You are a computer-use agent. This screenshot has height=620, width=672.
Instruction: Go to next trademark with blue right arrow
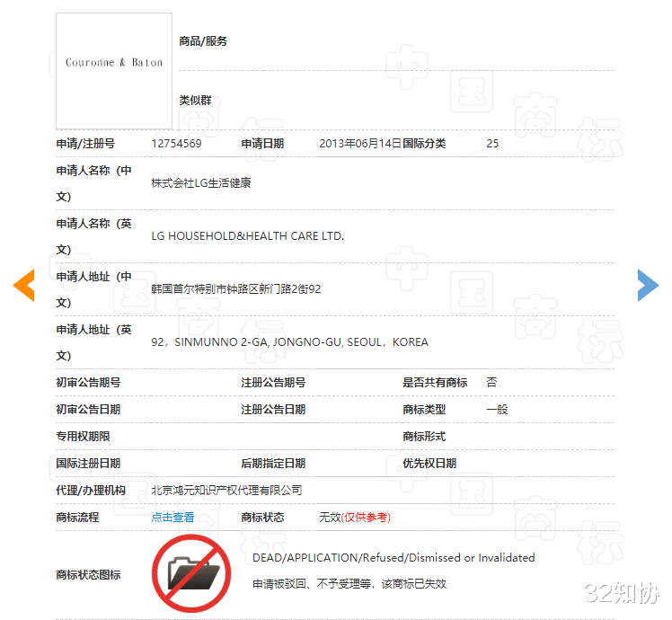pos(649,285)
